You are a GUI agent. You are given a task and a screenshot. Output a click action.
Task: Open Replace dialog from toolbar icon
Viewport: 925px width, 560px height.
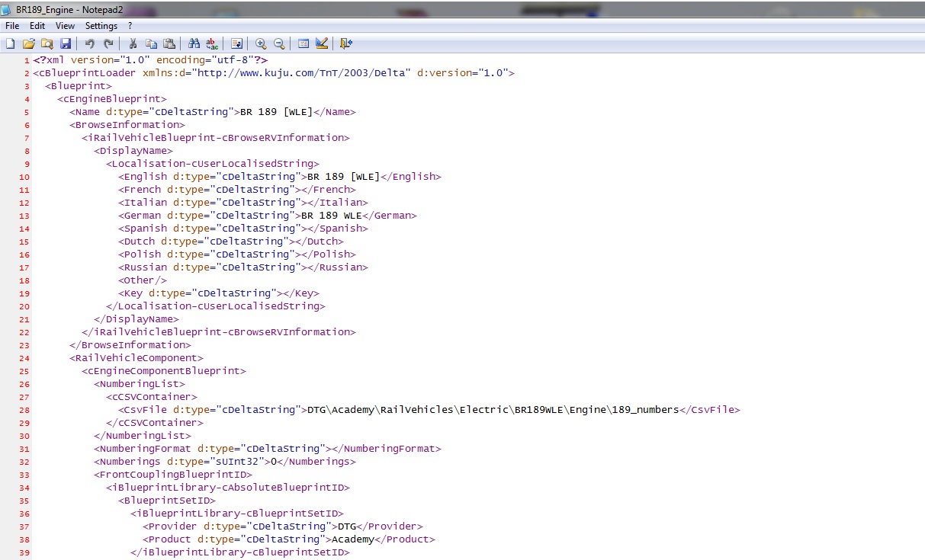[x=212, y=43]
